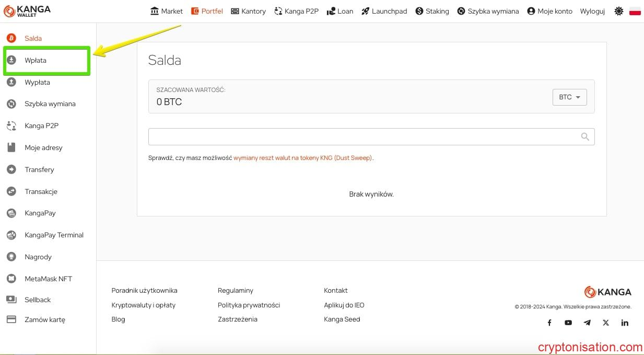Click the X (Twitter) footer icon

(606, 323)
